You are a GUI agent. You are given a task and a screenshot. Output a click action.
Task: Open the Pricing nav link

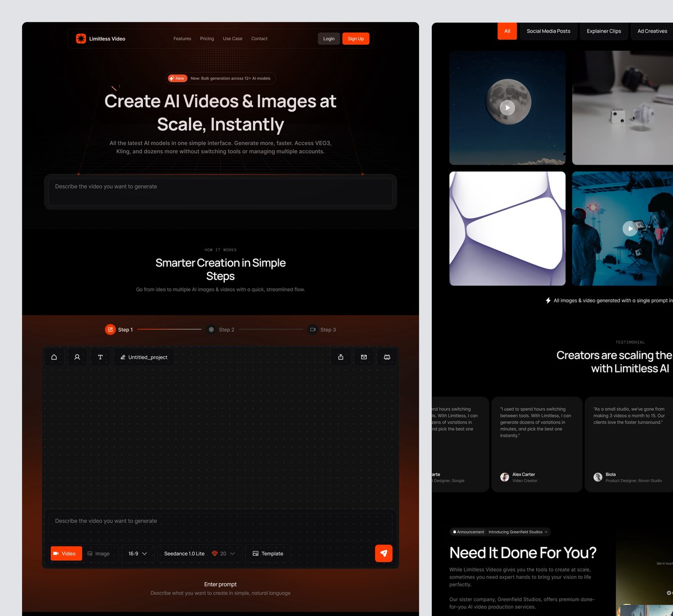[x=207, y=39]
